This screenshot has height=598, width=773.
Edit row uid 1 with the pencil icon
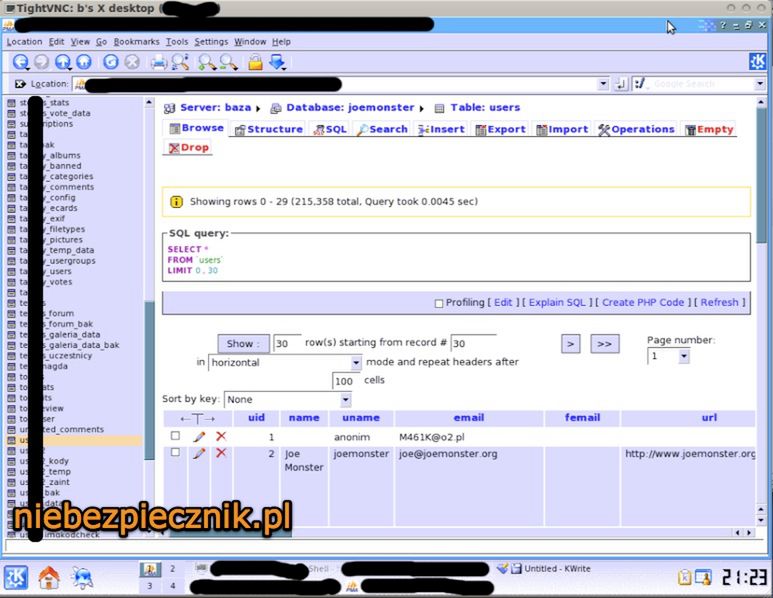pos(199,437)
